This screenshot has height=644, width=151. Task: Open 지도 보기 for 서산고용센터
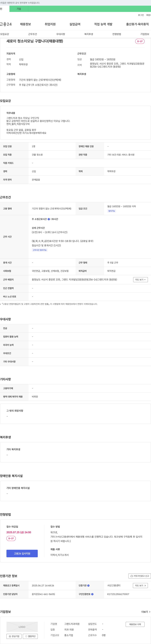click(x=140, y=586)
